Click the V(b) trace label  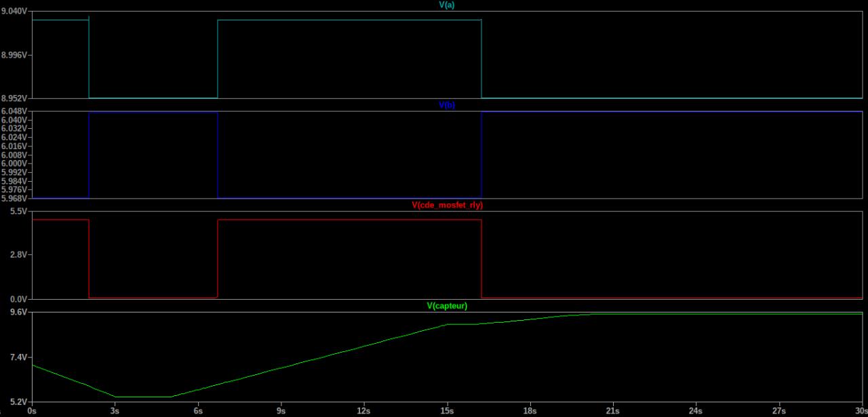tap(447, 105)
